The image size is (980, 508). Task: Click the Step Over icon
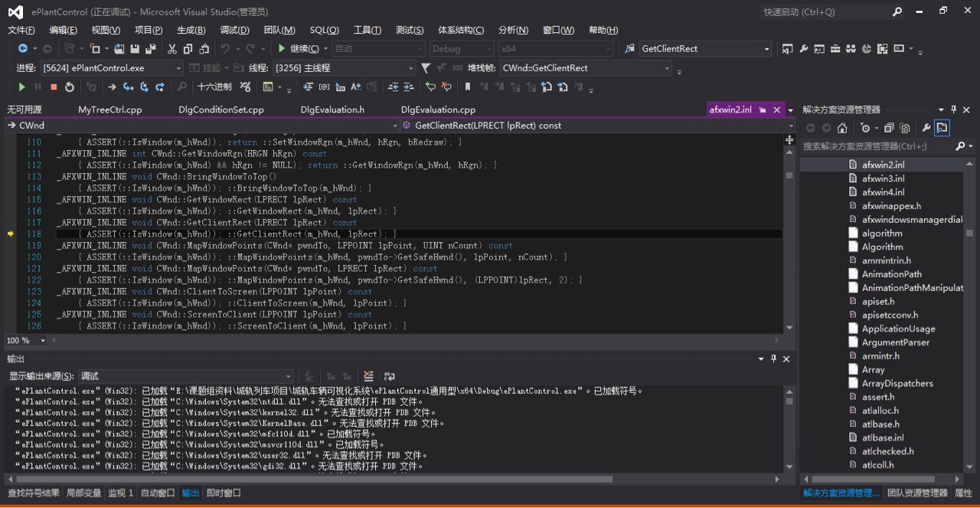click(144, 87)
